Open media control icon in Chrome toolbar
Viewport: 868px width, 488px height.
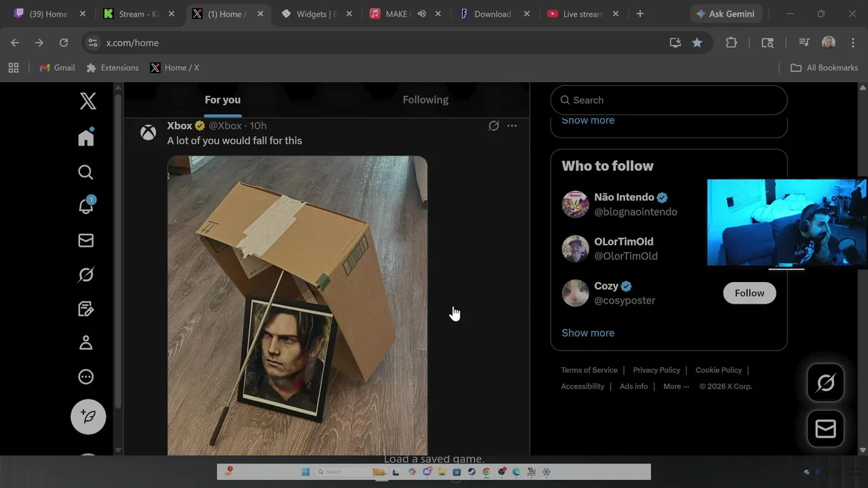804,43
